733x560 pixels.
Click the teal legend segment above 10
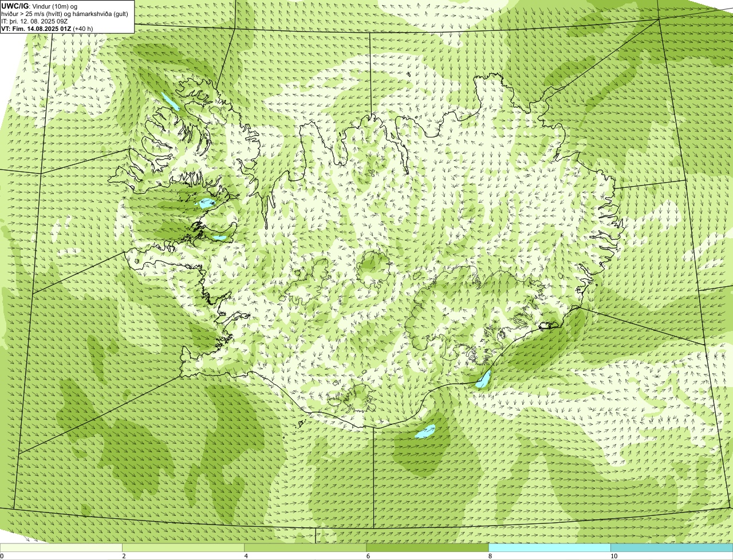[672, 548]
